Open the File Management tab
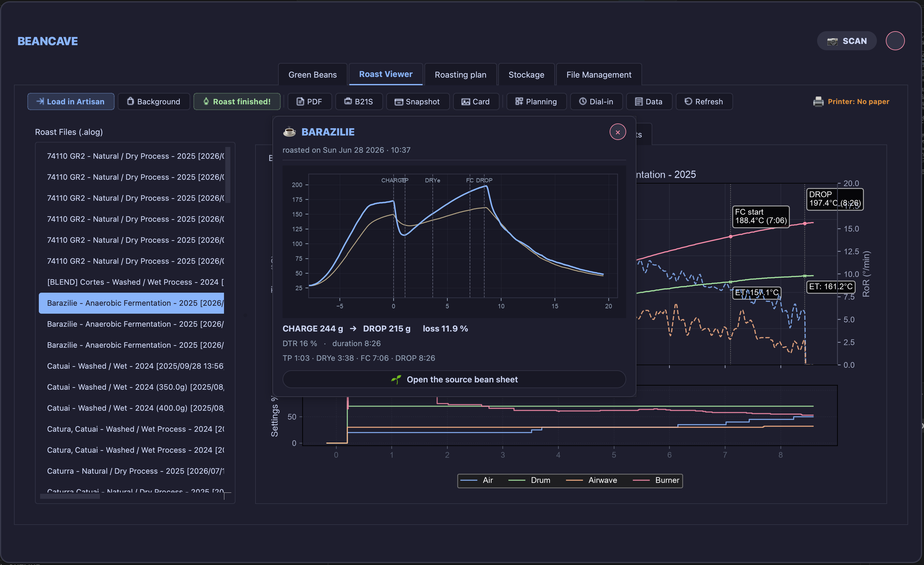 pos(598,75)
